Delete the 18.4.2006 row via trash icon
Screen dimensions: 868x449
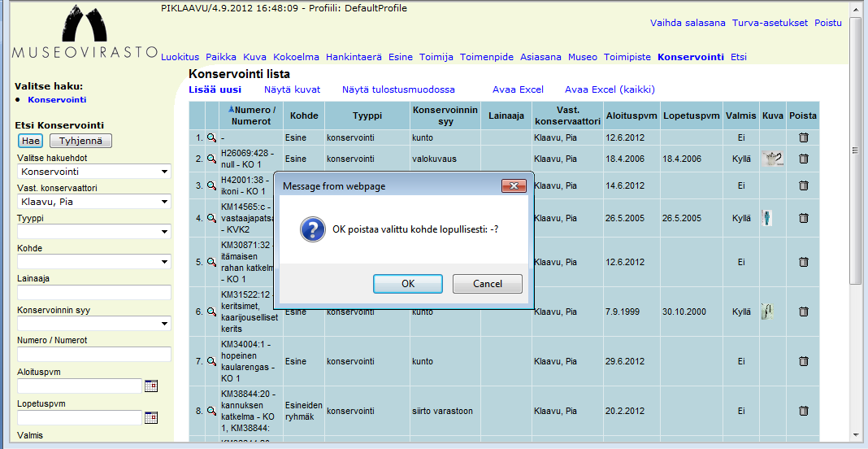click(x=804, y=159)
